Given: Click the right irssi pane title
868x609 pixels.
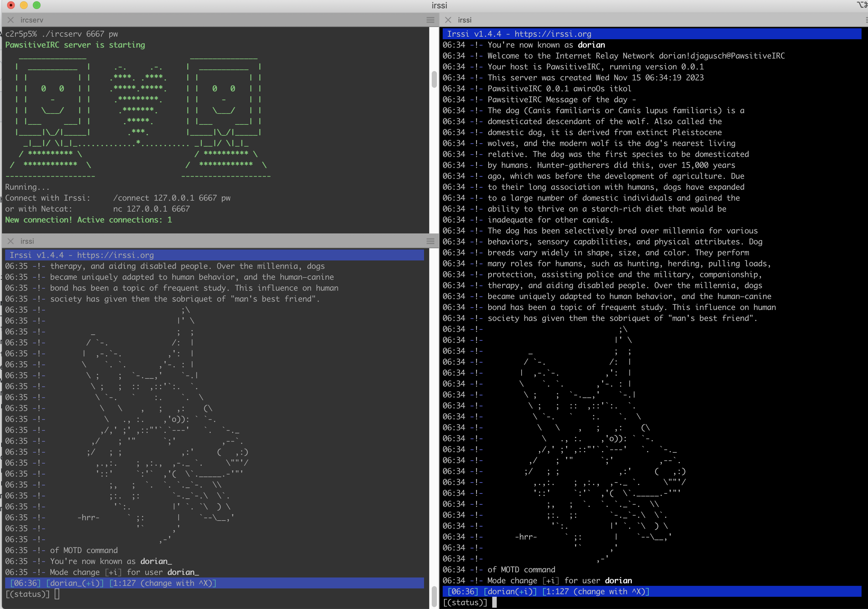Looking at the screenshot, I should (x=465, y=20).
